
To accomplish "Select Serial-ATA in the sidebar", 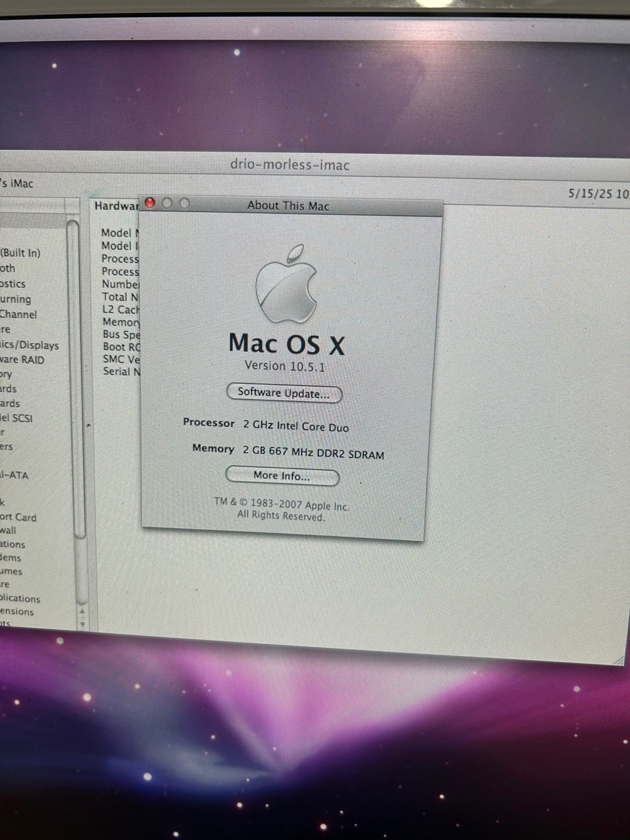I will [x=15, y=475].
